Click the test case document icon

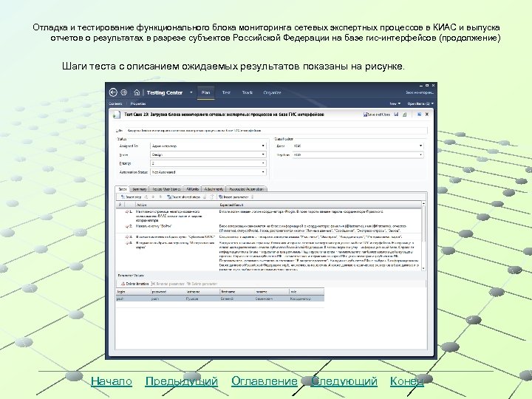117,115
